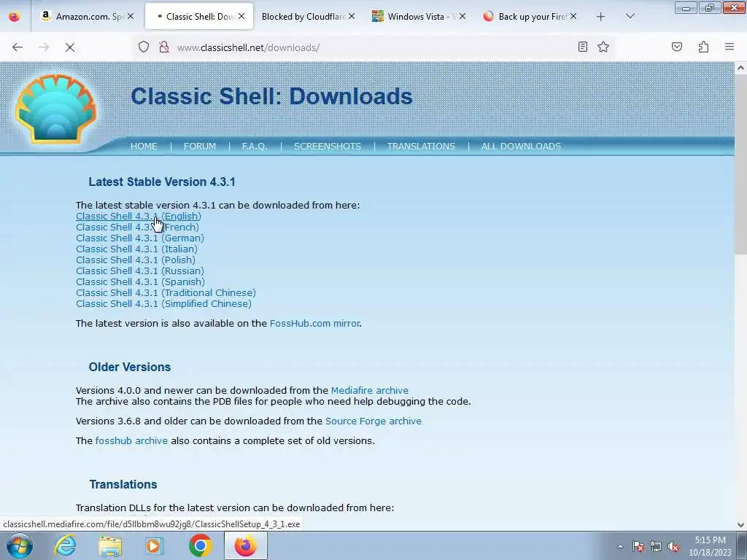Viewport: 747px width, 560px height.
Task: Open the Mediafire archive link
Action: click(x=370, y=391)
